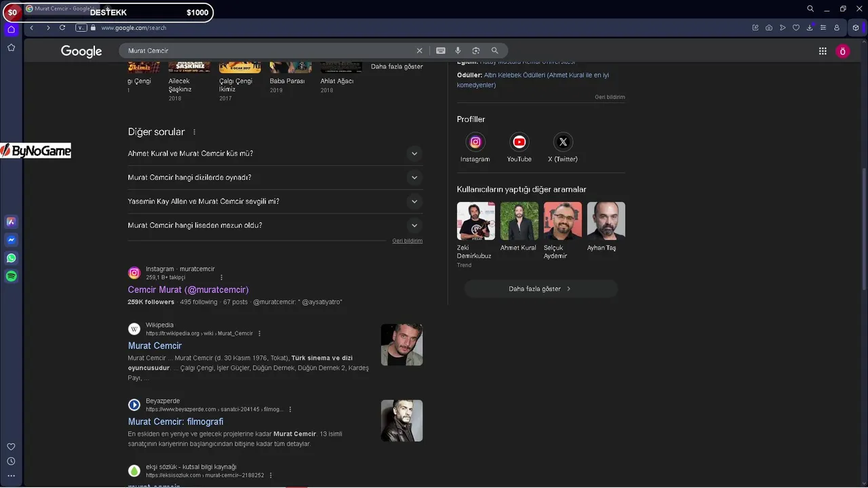The image size is (868, 488).
Task: Go forward to the next page
Action: [47, 28]
